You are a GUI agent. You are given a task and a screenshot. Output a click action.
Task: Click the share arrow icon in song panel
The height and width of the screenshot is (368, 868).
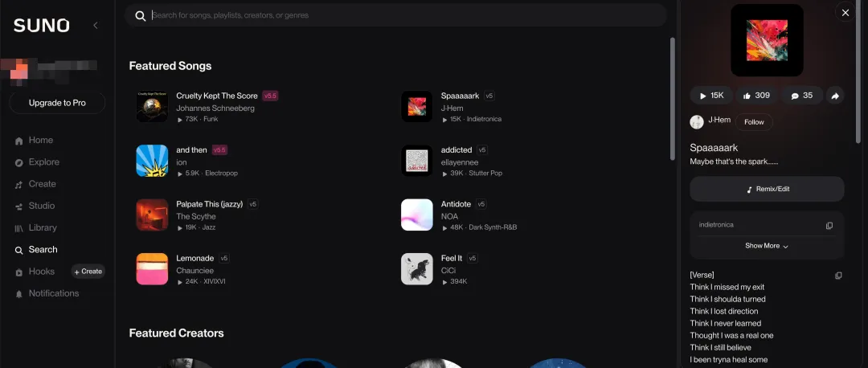(835, 96)
